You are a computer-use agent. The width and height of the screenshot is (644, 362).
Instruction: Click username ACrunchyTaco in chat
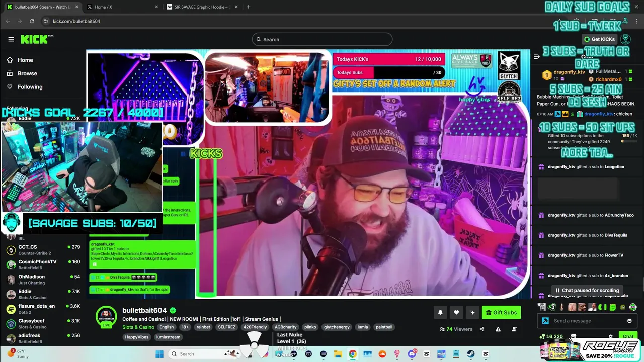(619, 215)
